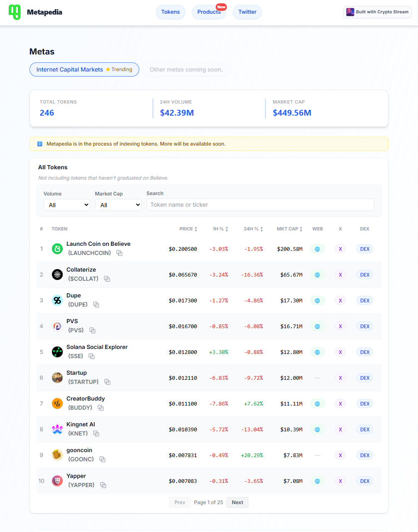Select the Internet Capital Markets meta tab
This screenshot has width=418, height=532.
[84, 69]
